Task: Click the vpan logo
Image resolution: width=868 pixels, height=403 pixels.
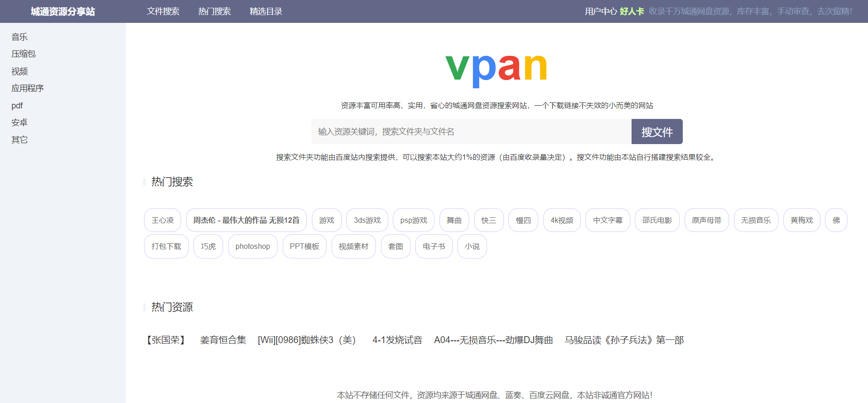Action: pyautogui.click(x=496, y=69)
